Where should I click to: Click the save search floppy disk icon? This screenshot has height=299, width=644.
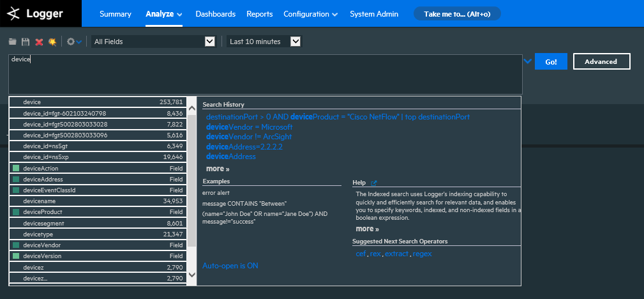[x=26, y=42]
